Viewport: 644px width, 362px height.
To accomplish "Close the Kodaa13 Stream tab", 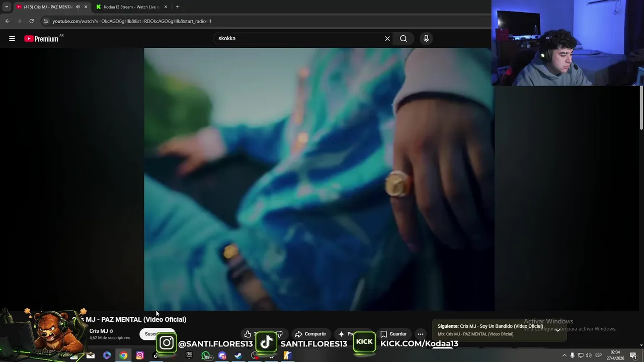I will pyautogui.click(x=166, y=7).
